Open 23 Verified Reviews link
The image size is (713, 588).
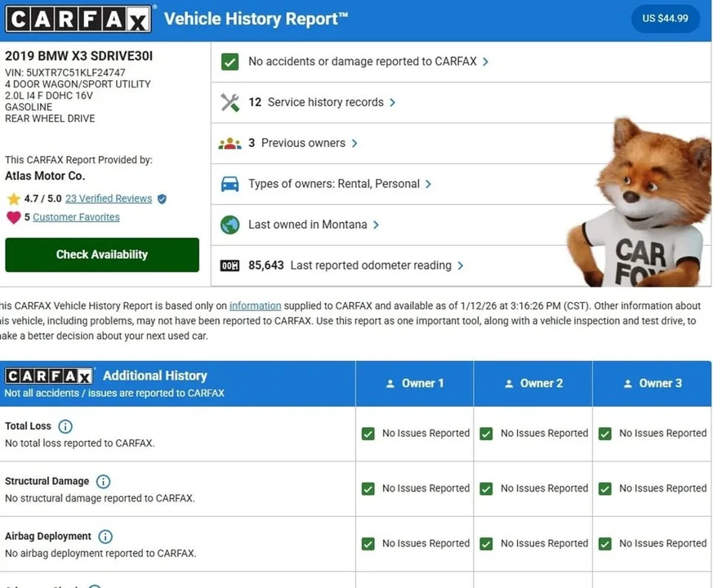(109, 198)
